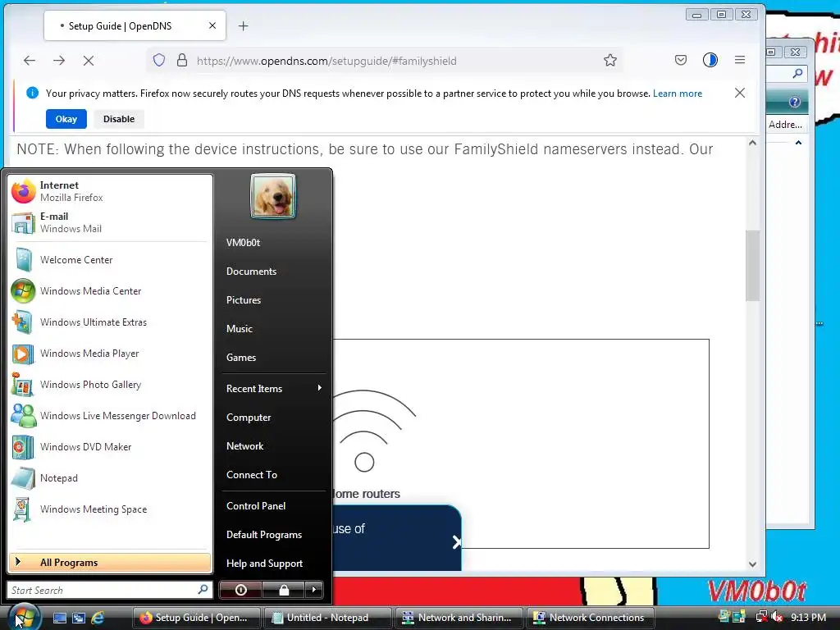Click the taskbar clock 9:13 PM

[x=808, y=617]
